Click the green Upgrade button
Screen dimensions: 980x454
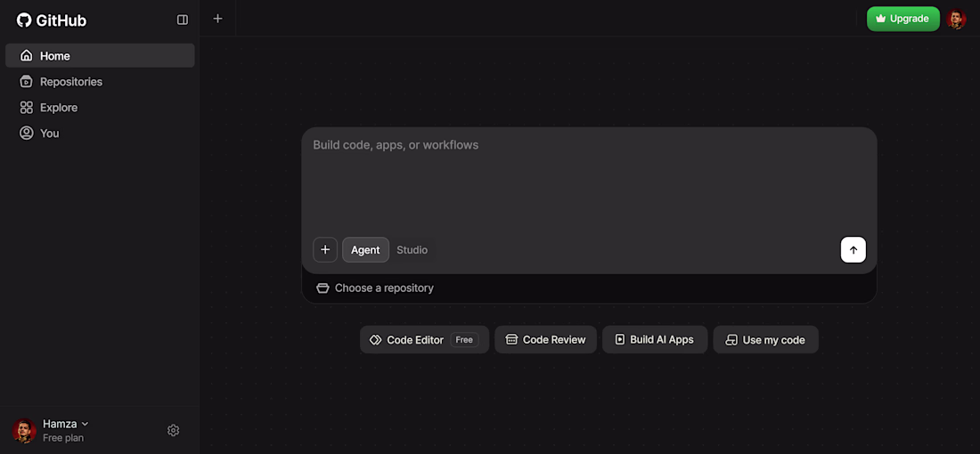click(903, 19)
